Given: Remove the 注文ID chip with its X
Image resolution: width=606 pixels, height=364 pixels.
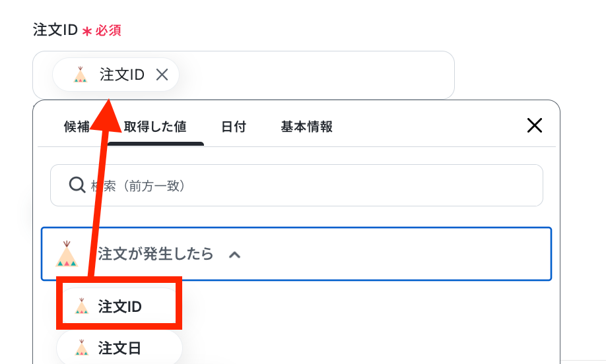Looking at the screenshot, I should [x=162, y=75].
